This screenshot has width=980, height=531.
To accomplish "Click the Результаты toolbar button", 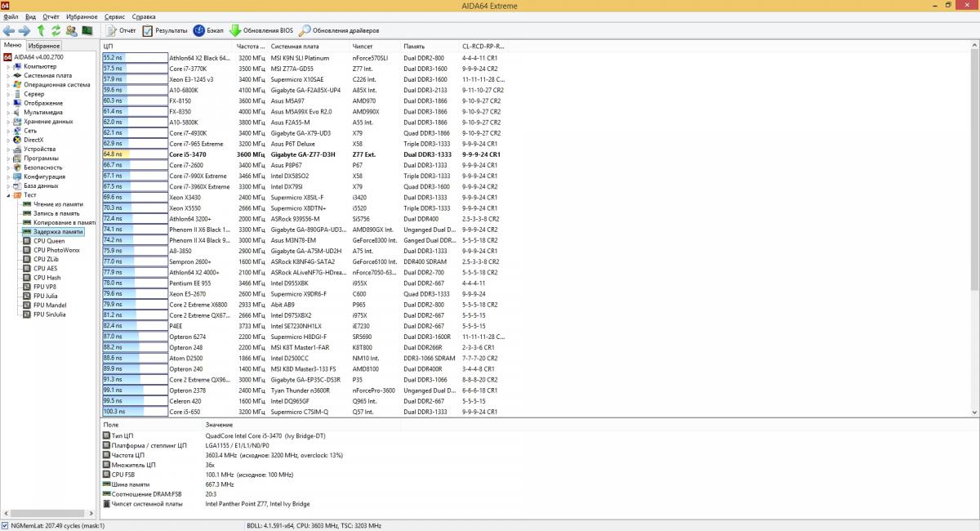I will 165,30.
